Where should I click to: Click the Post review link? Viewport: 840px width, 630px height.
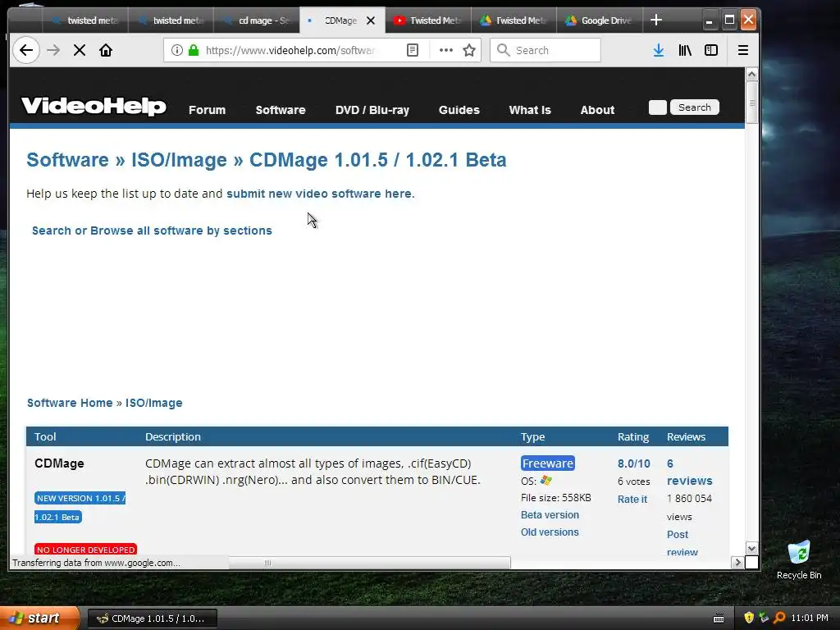(x=682, y=543)
